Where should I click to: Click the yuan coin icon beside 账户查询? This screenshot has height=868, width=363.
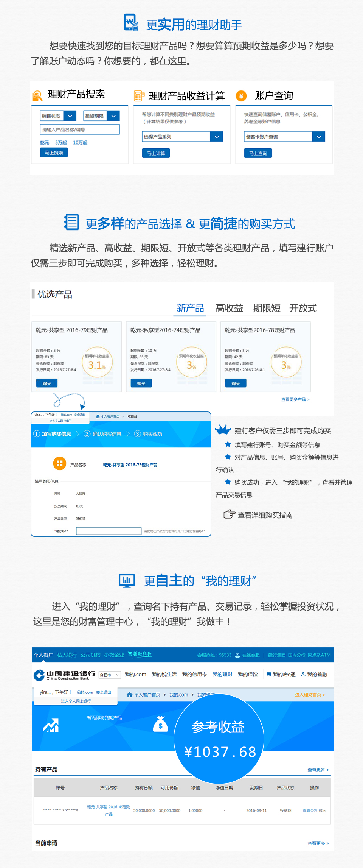241,96
